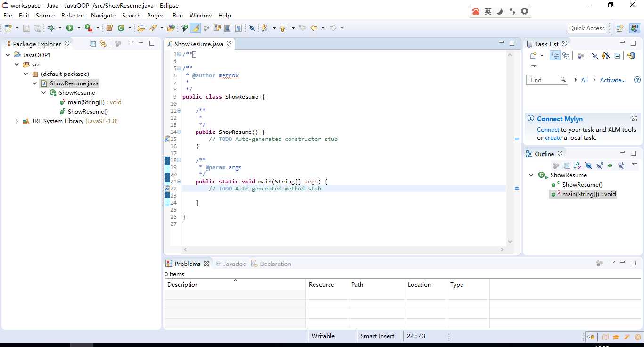Expand the JRE System Library node

tap(17, 121)
